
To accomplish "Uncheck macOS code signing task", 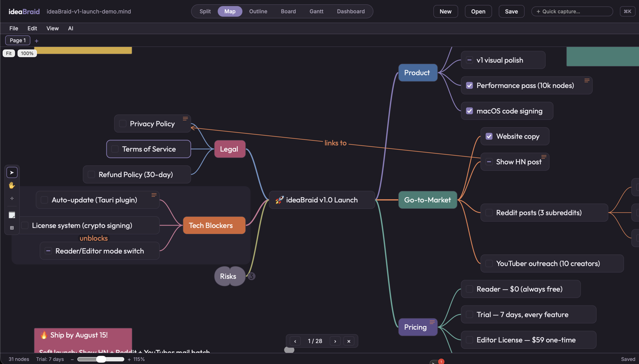I will (x=470, y=111).
